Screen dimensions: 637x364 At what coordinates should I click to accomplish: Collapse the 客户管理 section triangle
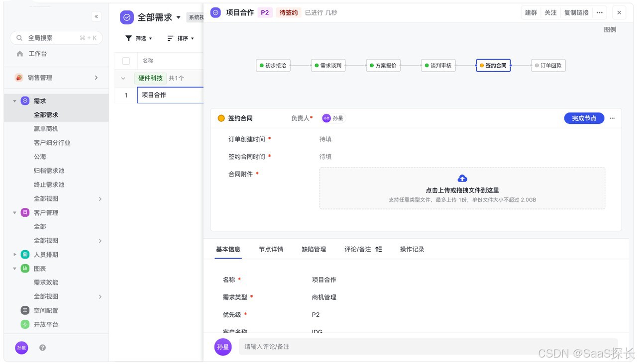[14, 213]
